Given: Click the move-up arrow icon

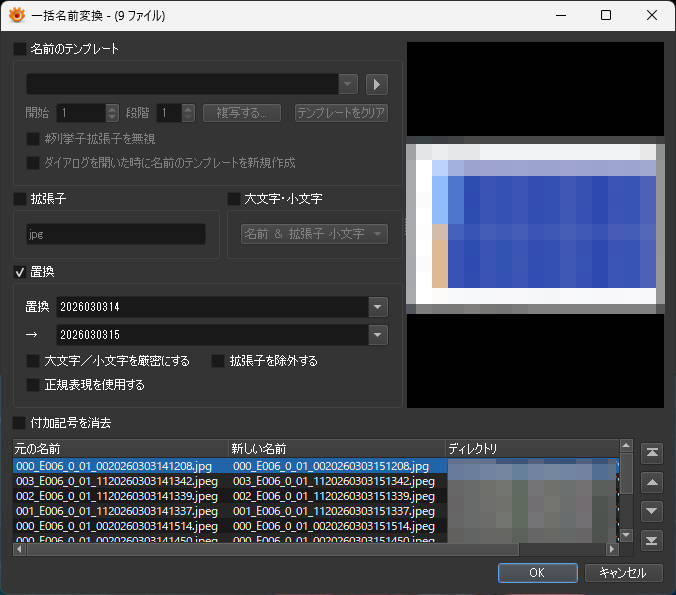Looking at the screenshot, I should coord(652,482).
